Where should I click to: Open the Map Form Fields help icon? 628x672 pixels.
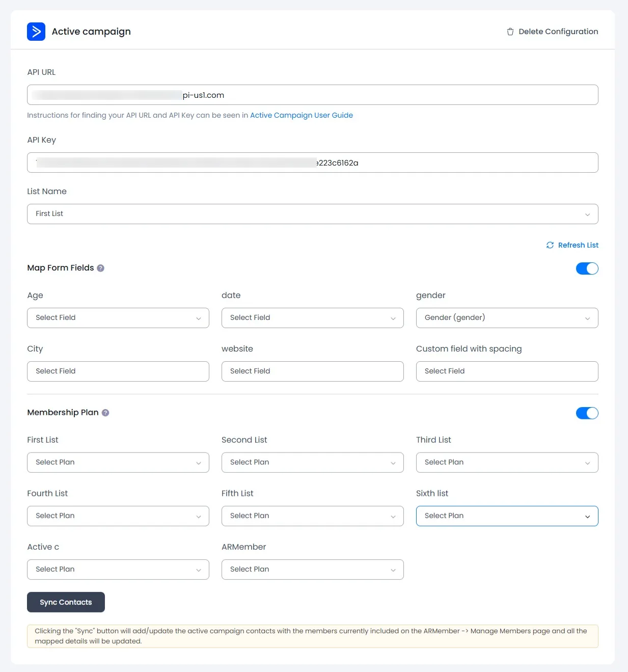pyautogui.click(x=101, y=268)
